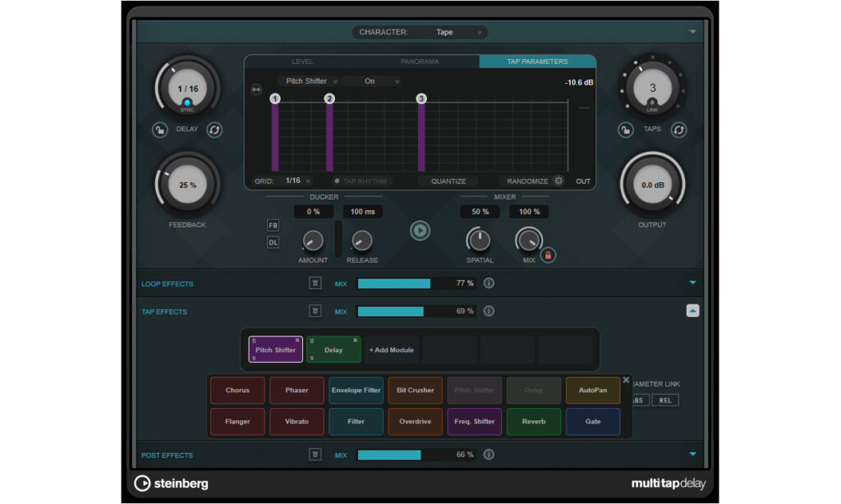Select the TAP PARAMETERS tab

point(537,62)
